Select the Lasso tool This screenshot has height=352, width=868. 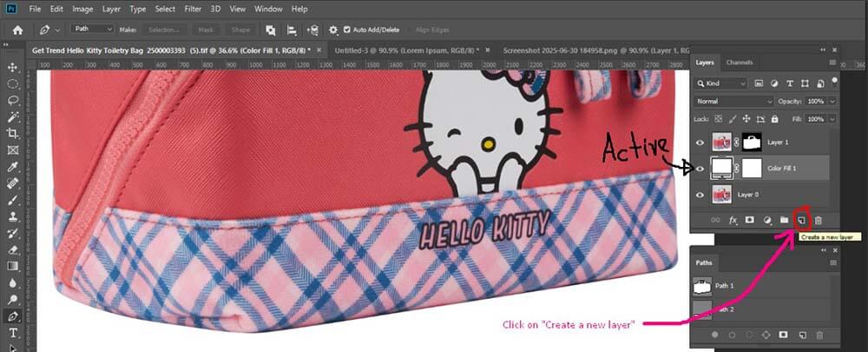click(12, 101)
